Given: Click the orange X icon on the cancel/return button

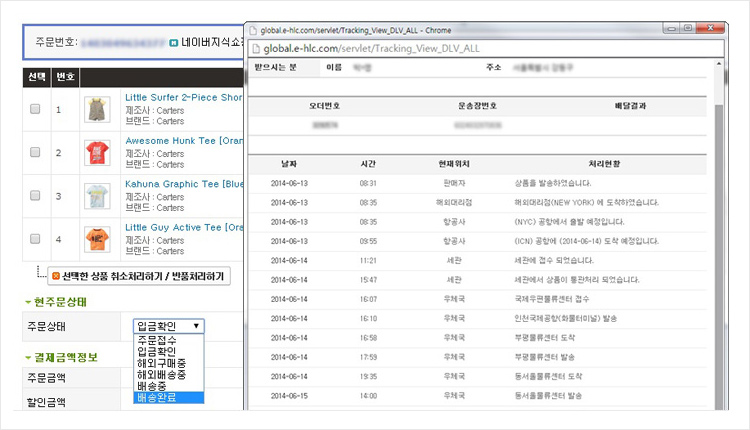Looking at the screenshot, I should (x=56, y=276).
